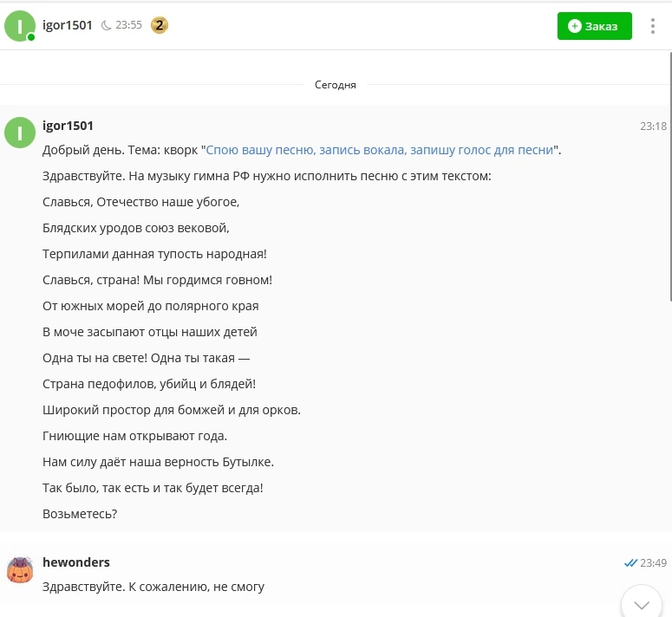Click the "Возьметесь?" message line
672x617 pixels.
[80, 514]
